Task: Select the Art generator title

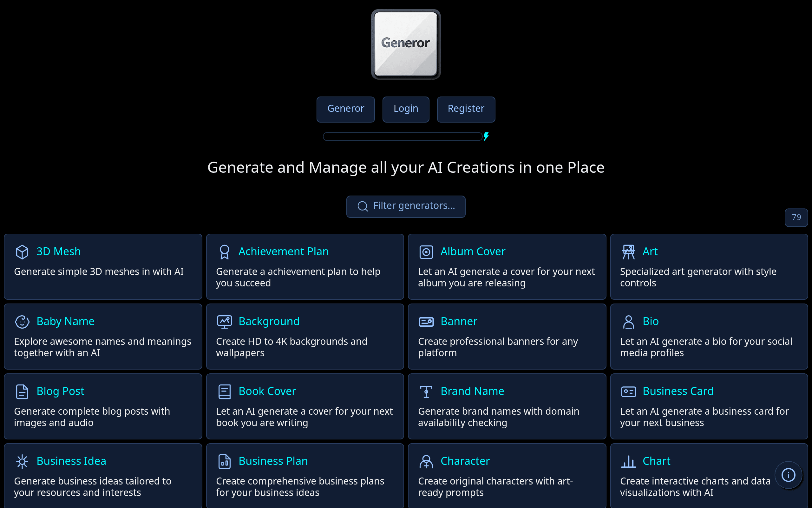Action: [650, 251]
